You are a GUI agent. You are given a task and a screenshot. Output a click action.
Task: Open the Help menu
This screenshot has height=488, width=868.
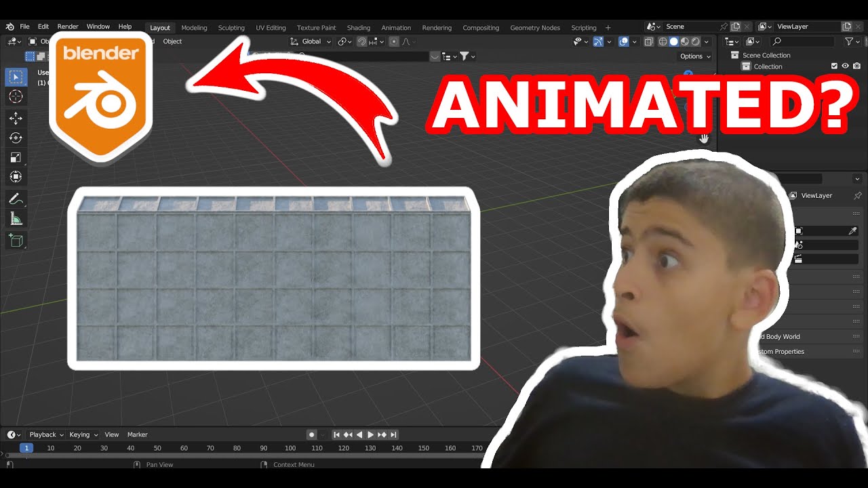125,26
